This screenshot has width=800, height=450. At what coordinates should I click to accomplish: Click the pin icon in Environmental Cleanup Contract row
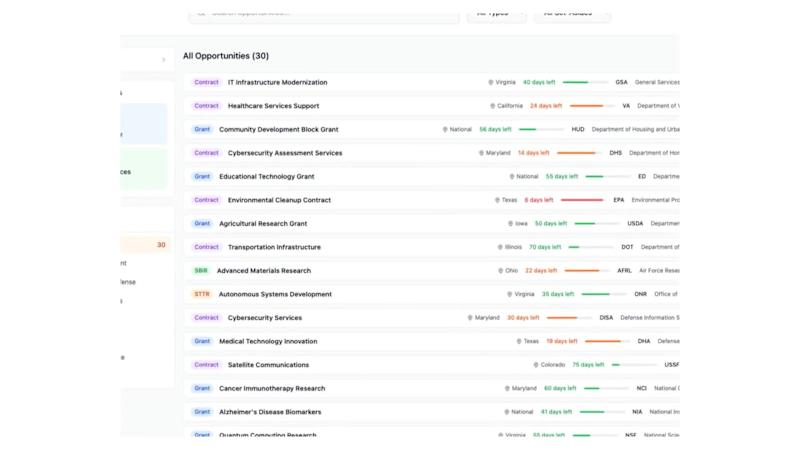click(497, 200)
